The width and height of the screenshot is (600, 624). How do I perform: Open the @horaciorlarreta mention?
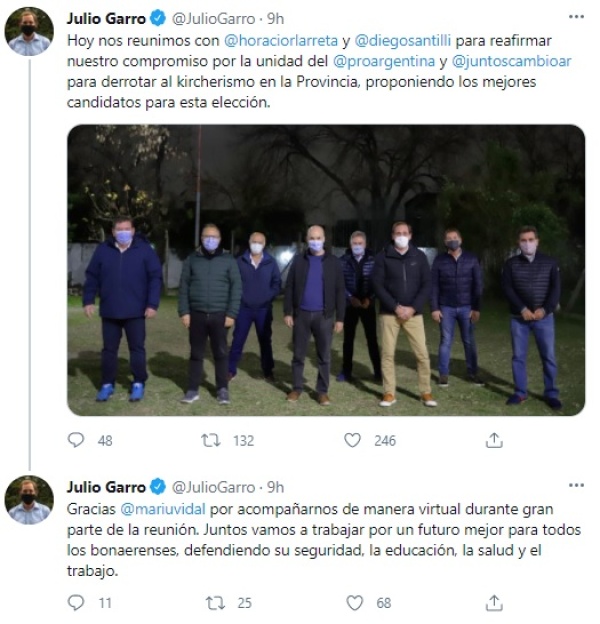[x=281, y=41]
